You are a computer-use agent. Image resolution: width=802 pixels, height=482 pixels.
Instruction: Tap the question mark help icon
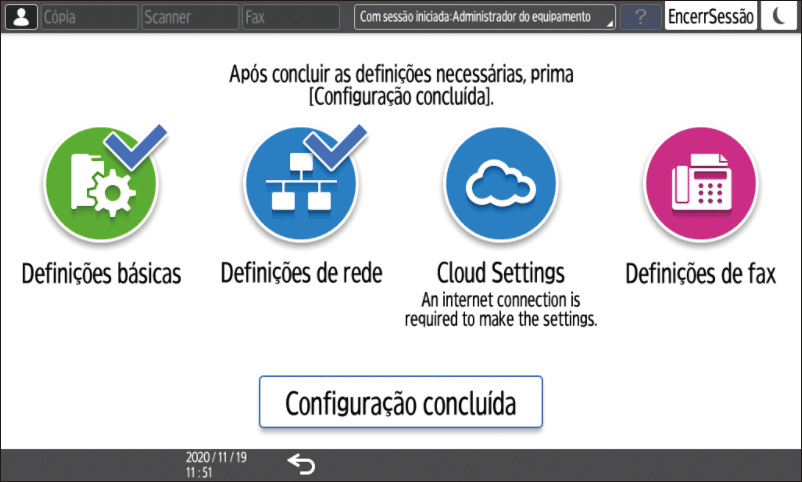(x=640, y=17)
